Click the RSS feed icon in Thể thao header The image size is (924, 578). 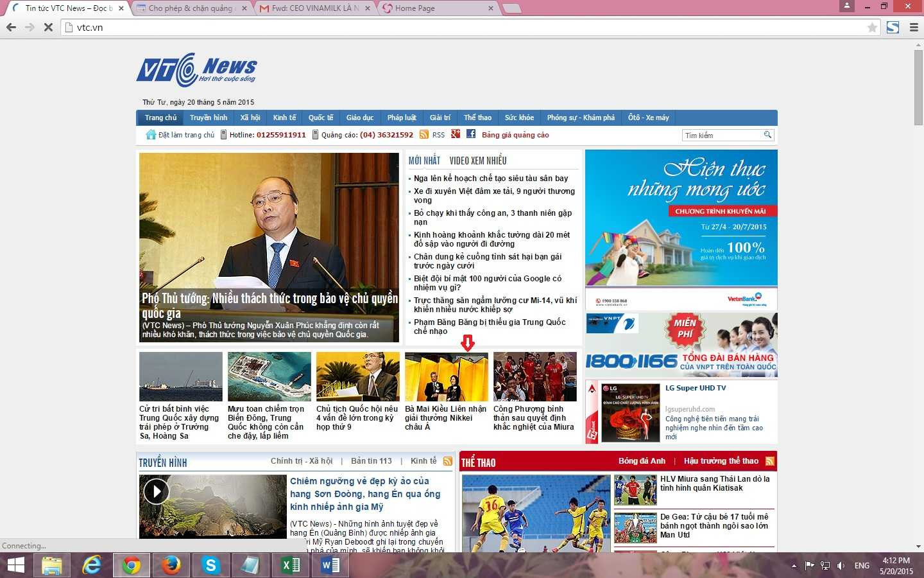coord(769,461)
